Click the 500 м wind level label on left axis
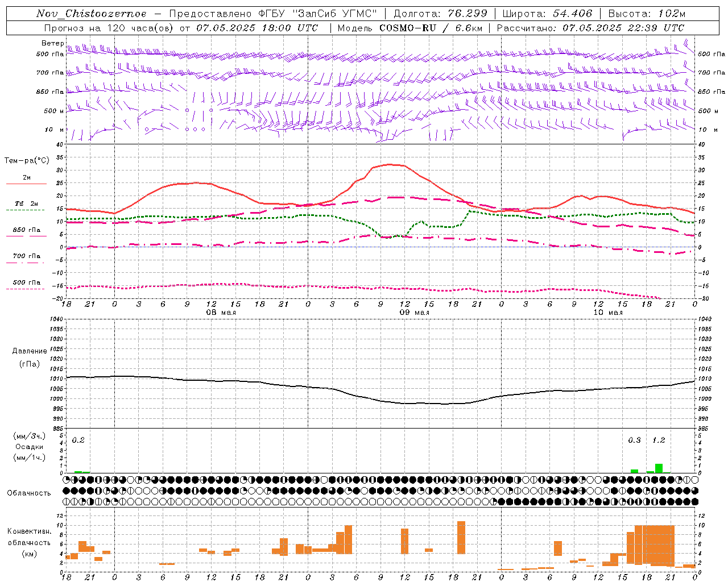The image size is (728, 582). point(54,111)
